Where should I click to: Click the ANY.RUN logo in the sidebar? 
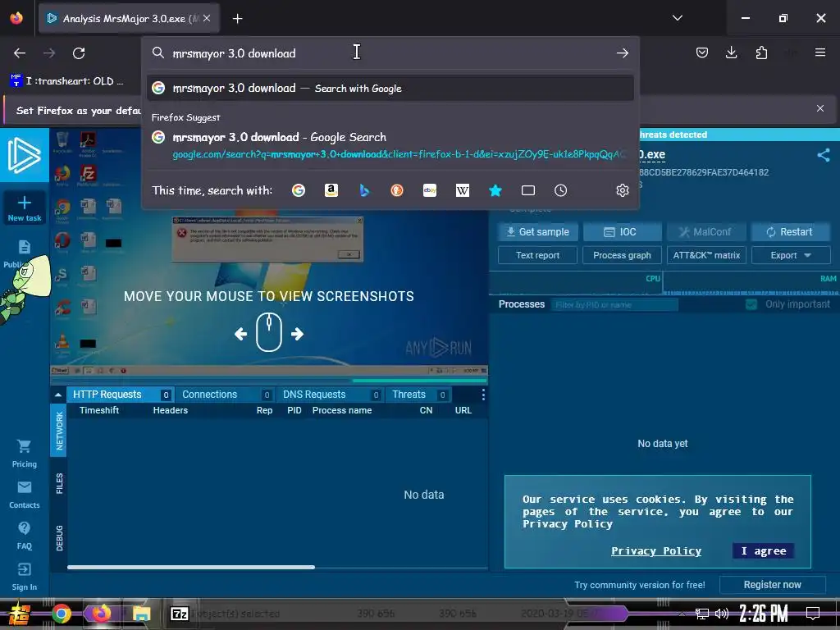(x=24, y=155)
